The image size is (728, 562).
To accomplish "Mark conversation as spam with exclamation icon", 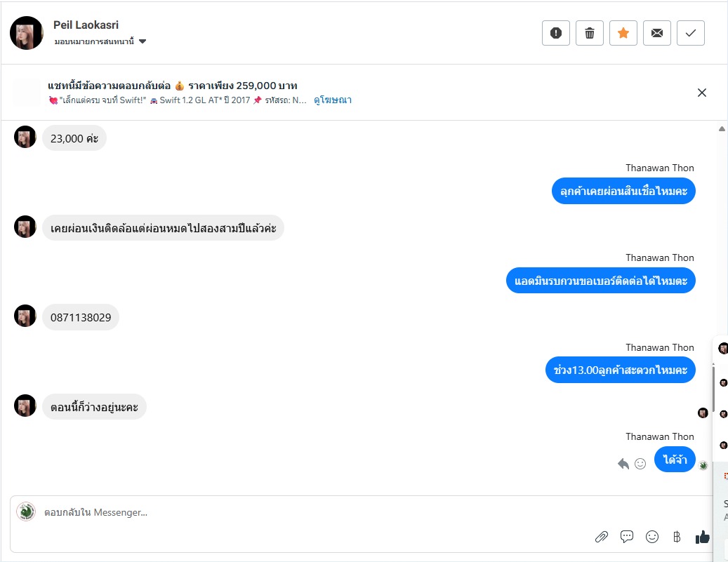I will [x=556, y=33].
